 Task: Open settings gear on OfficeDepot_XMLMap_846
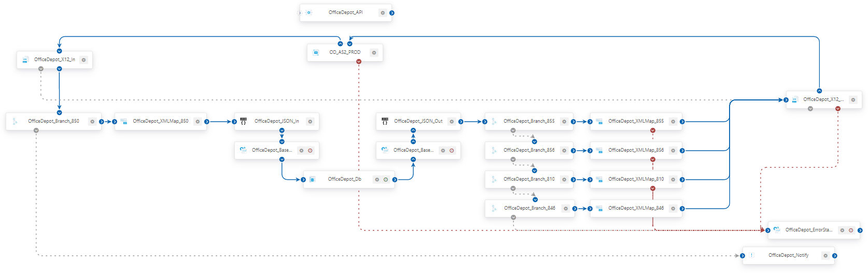(x=673, y=209)
